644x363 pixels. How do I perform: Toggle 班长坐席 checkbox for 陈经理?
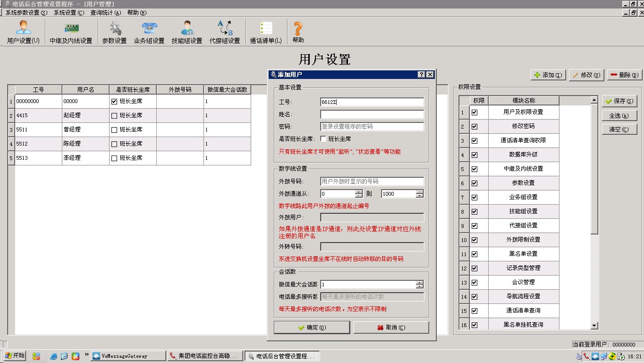(114, 144)
